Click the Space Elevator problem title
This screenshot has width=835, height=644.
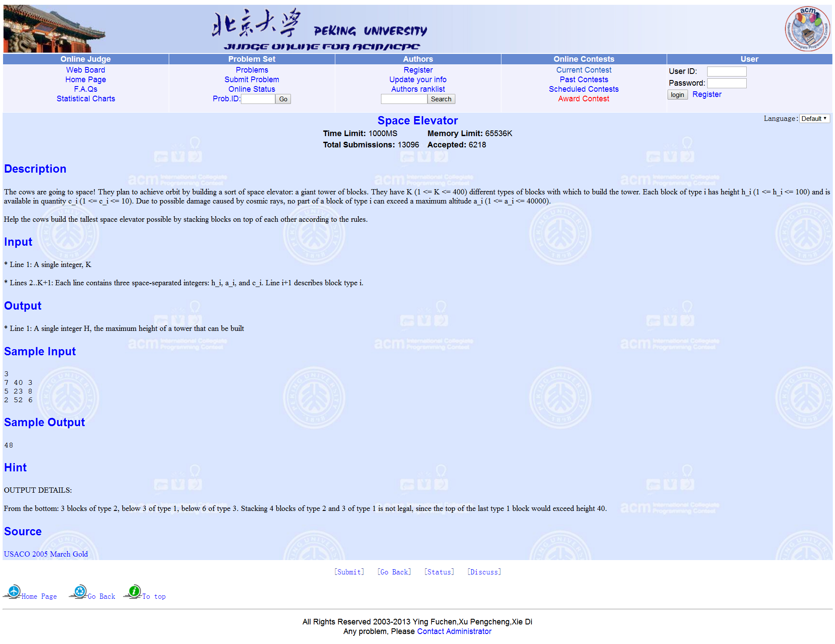pos(417,120)
